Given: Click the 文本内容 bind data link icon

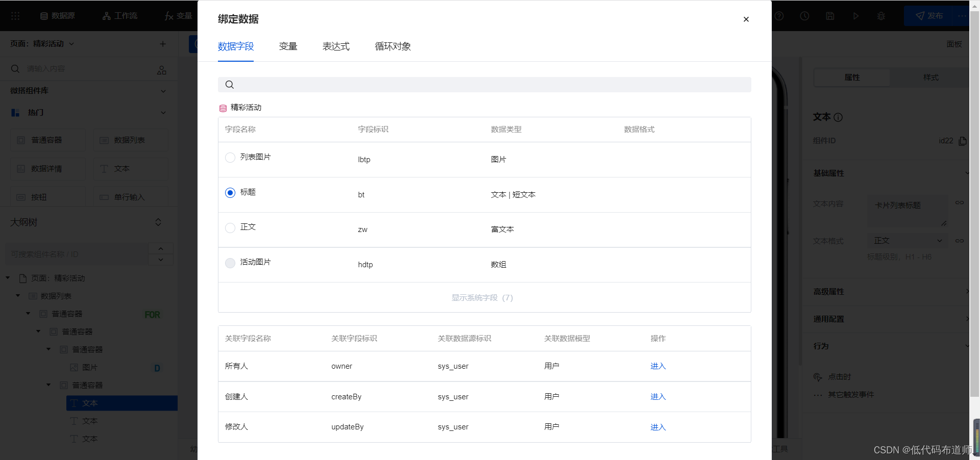Looking at the screenshot, I should [960, 203].
